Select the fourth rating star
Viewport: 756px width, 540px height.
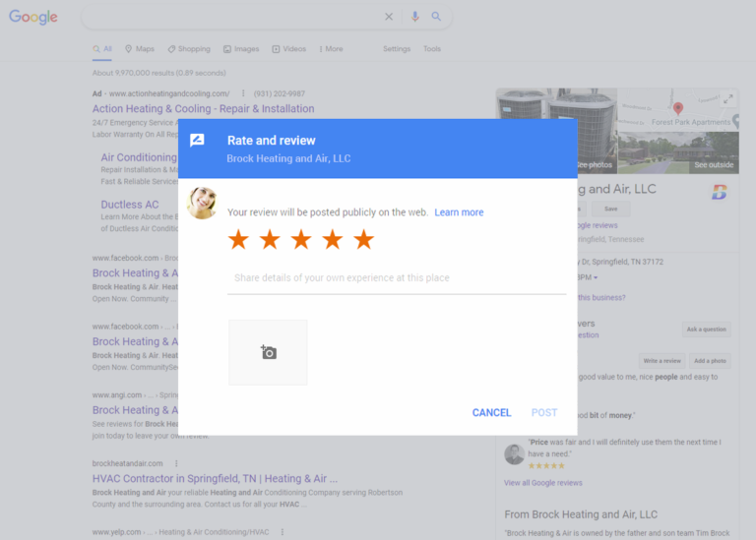[333, 239]
